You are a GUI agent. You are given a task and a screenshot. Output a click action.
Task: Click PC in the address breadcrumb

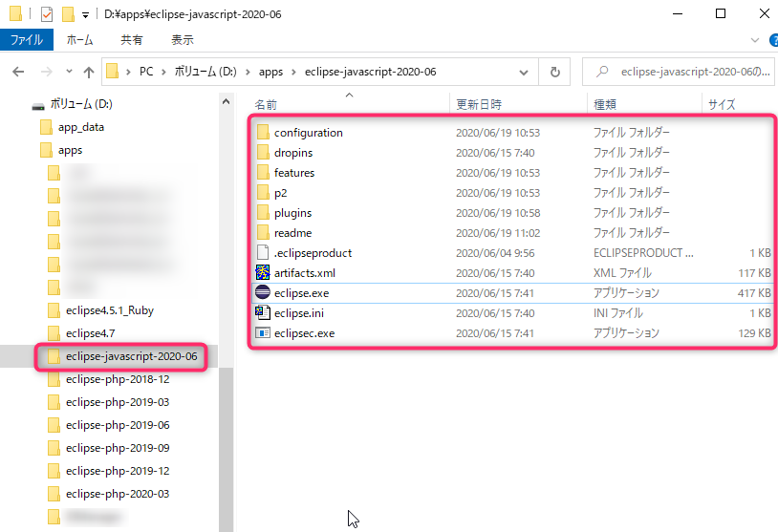(146, 72)
